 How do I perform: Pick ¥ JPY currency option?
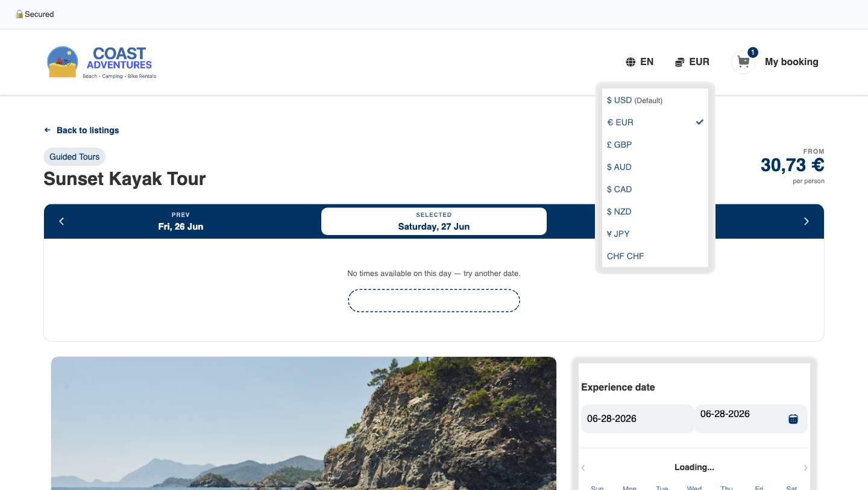coord(655,234)
